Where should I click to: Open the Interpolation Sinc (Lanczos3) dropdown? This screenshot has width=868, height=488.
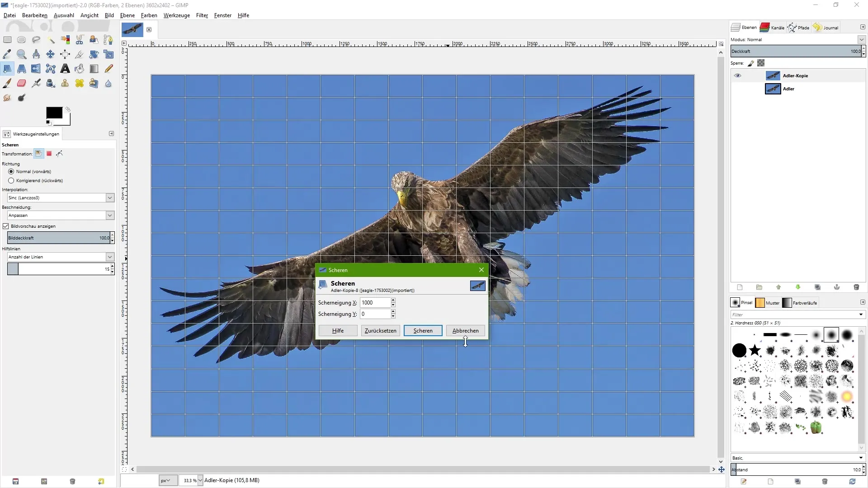pos(61,198)
